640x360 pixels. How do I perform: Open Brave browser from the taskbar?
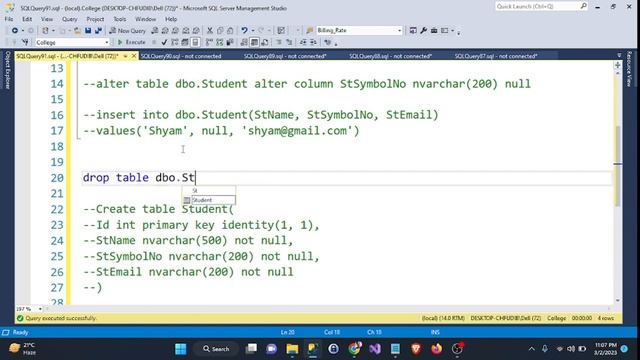(x=416, y=349)
